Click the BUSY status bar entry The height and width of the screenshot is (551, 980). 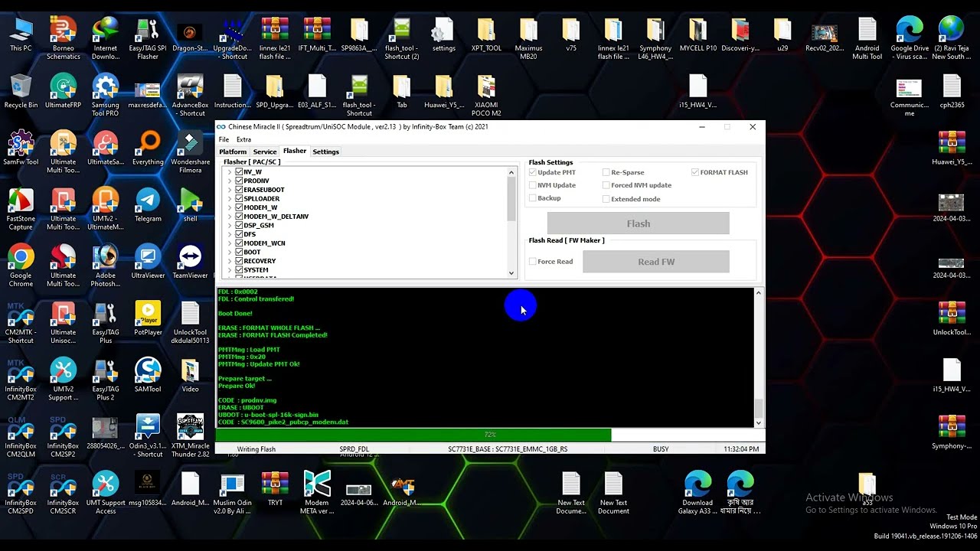point(661,449)
